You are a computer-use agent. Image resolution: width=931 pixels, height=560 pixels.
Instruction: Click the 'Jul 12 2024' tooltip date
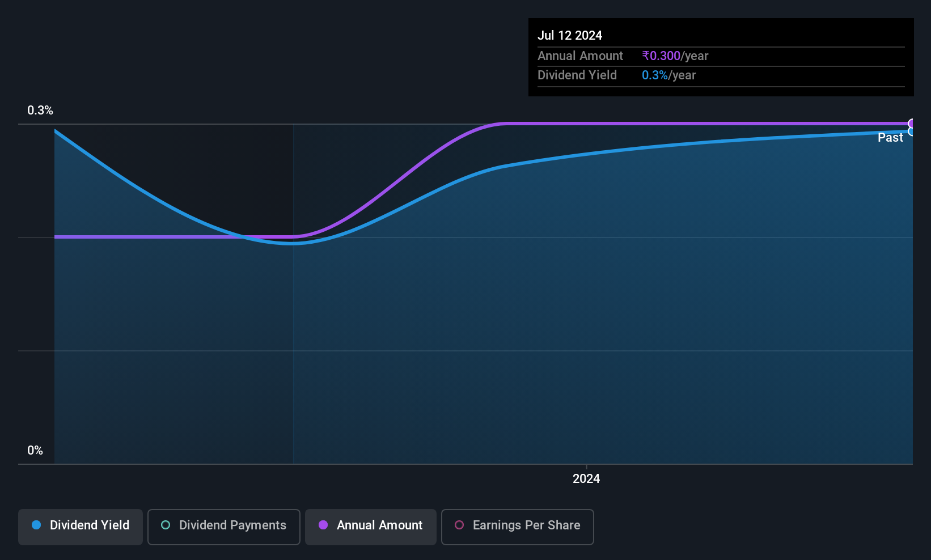(570, 36)
